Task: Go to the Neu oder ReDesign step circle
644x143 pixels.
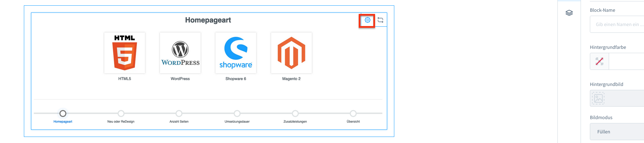Action: [121, 113]
